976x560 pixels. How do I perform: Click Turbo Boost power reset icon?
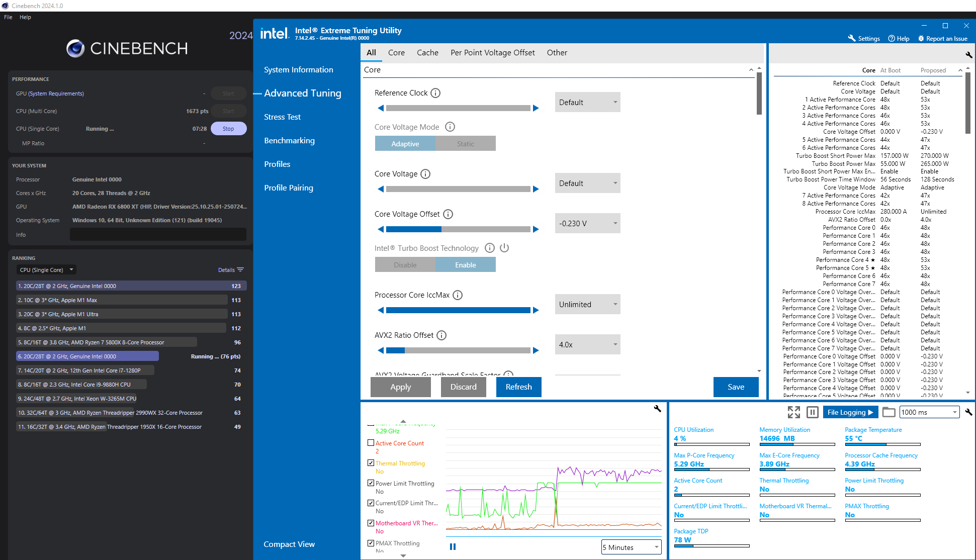point(504,248)
